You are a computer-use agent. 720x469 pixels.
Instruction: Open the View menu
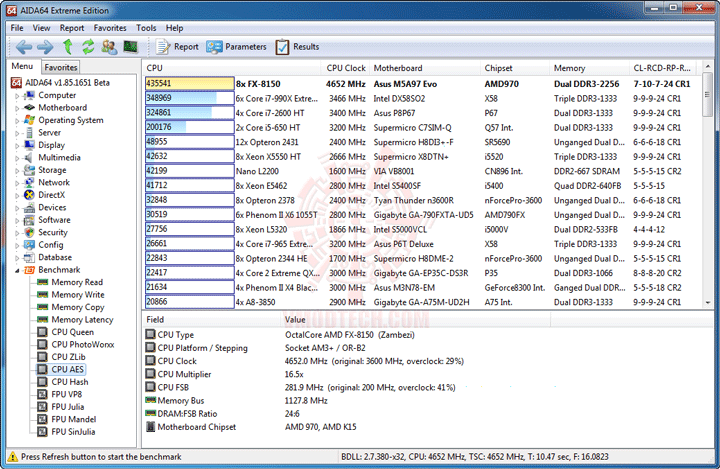41,28
